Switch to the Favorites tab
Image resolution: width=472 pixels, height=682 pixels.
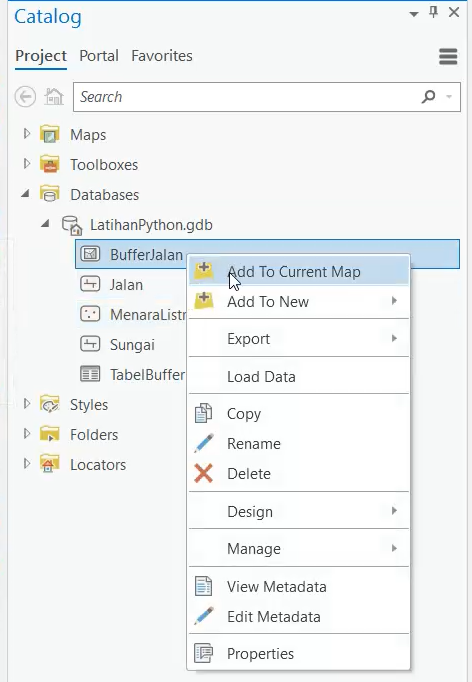pos(162,56)
